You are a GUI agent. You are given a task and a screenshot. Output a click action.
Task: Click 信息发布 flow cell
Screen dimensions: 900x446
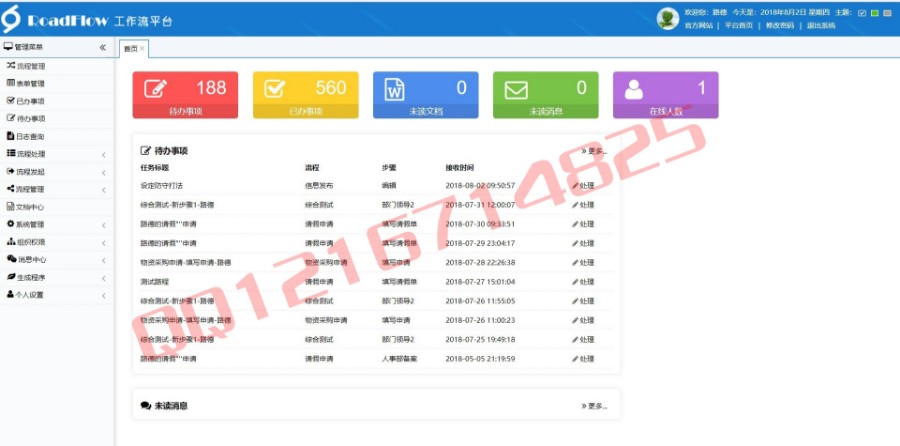pyautogui.click(x=319, y=186)
